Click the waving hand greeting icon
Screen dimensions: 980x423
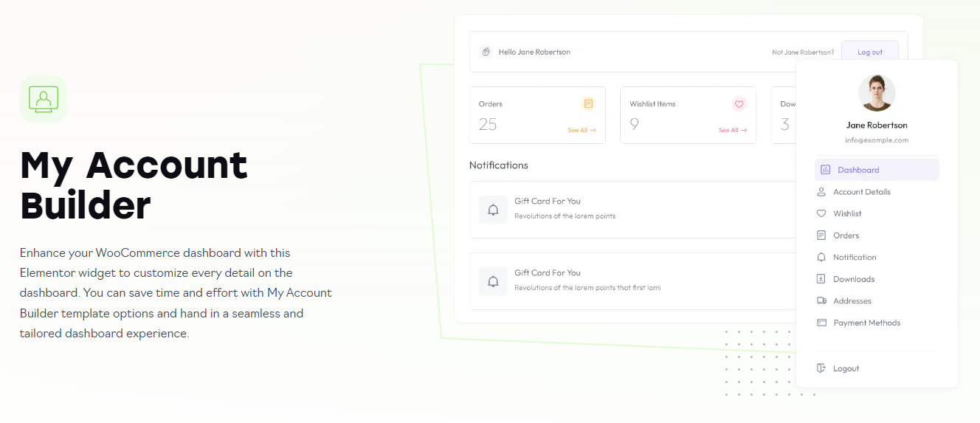pos(486,52)
